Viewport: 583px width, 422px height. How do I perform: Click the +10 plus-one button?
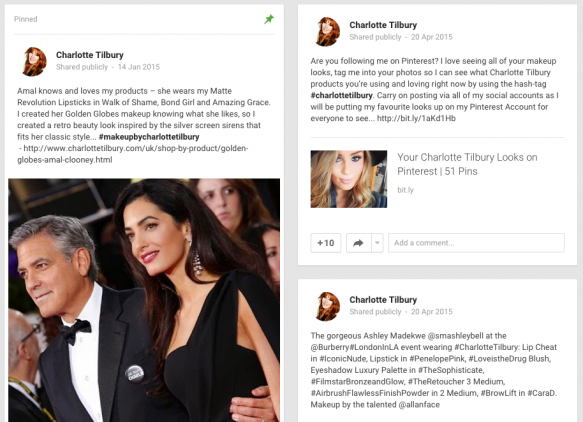pos(326,243)
